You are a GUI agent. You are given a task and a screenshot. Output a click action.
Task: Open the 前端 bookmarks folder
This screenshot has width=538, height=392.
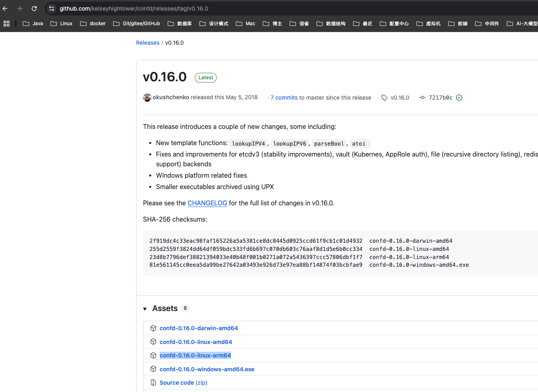(458, 24)
